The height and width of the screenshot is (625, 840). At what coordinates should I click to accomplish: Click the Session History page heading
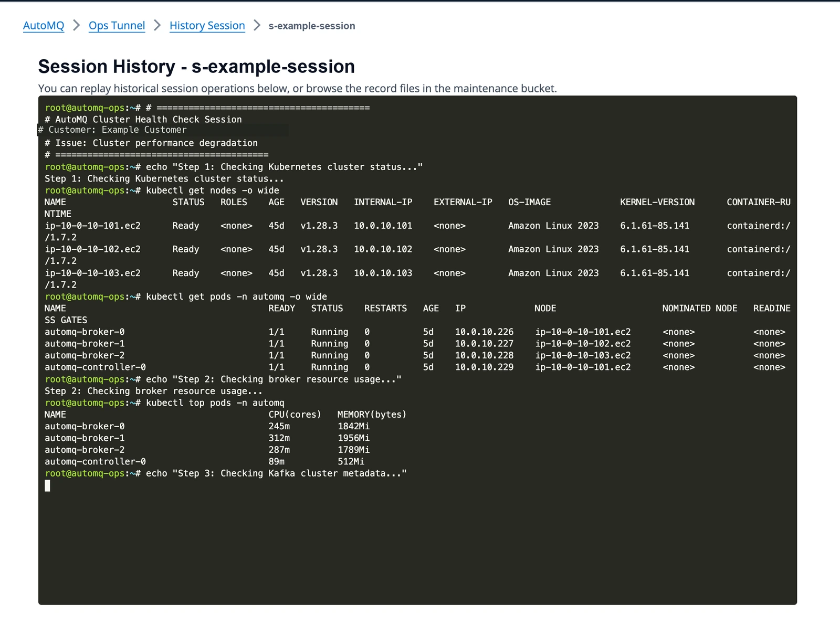(x=196, y=67)
